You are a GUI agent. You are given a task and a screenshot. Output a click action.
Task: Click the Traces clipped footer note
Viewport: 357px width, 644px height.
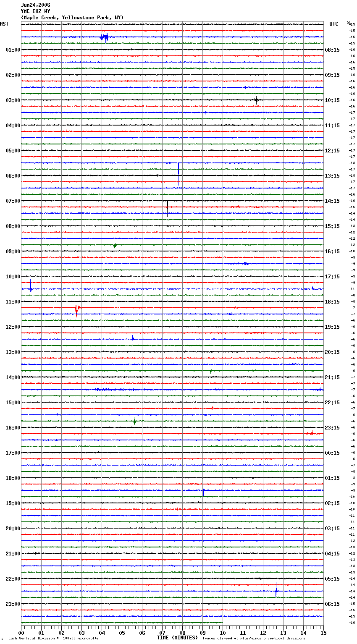pos(254,639)
